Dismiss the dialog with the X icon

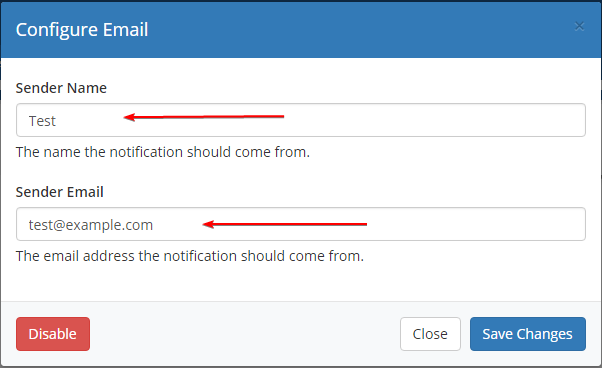[579, 26]
